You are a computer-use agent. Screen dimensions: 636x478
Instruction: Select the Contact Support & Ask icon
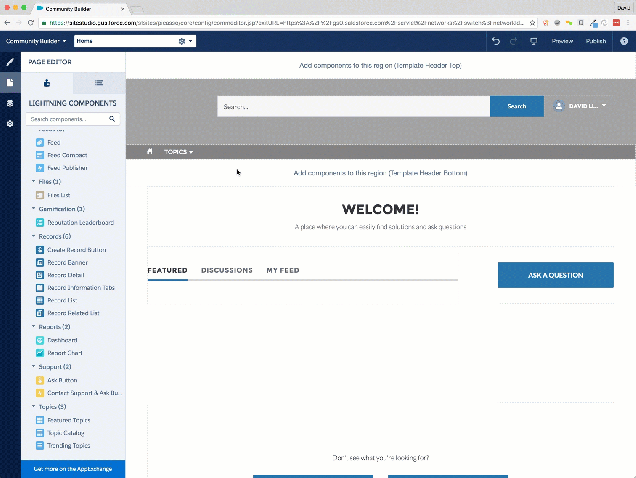[40, 393]
